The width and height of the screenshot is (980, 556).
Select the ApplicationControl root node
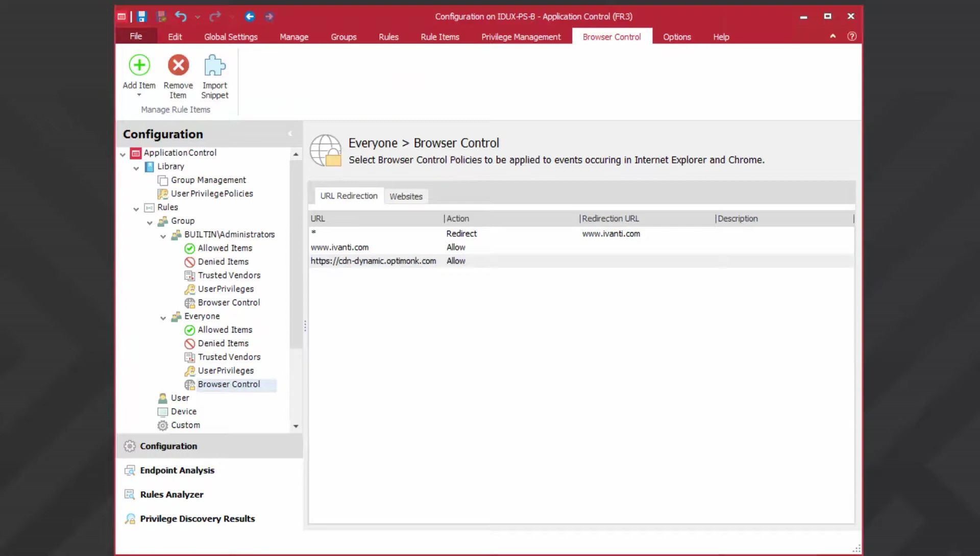click(180, 153)
